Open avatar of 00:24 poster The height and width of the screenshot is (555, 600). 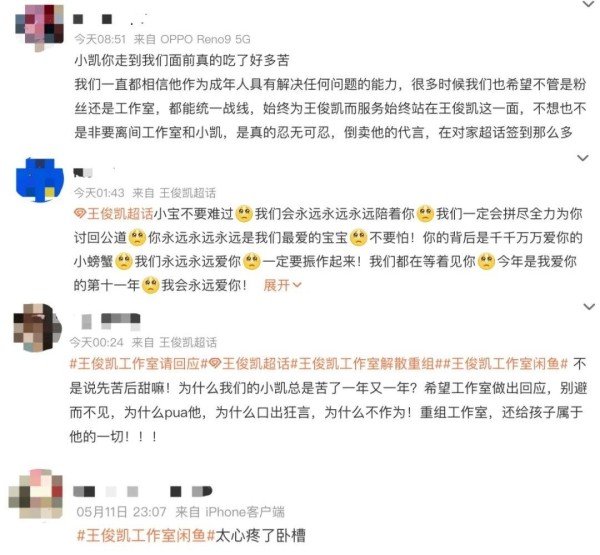(x=38, y=328)
